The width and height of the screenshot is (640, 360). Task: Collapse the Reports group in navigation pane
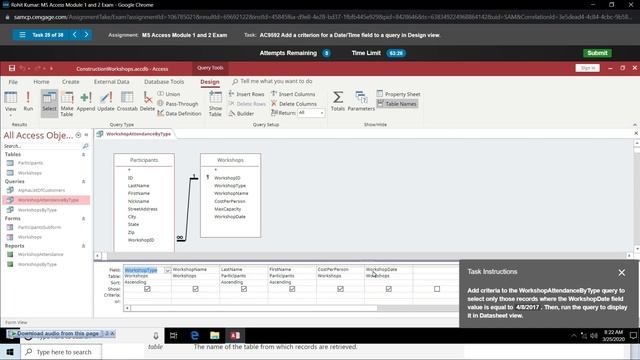pos(84,246)
